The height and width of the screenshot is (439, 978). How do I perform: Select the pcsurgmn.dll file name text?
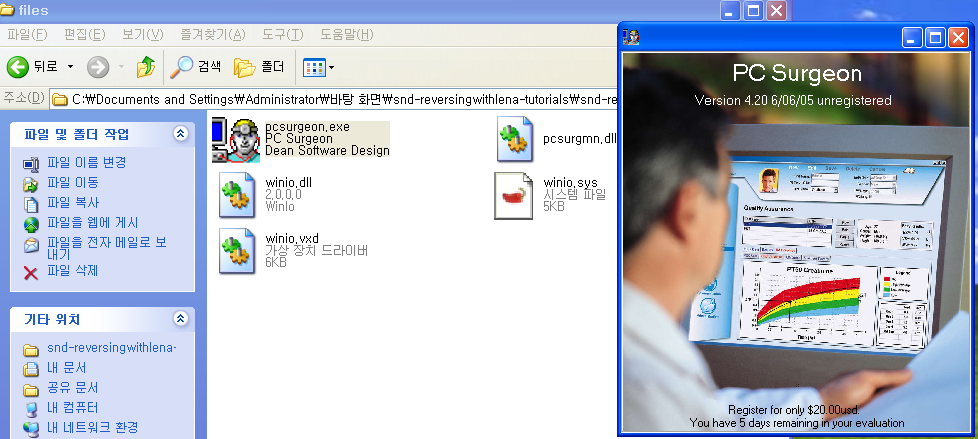579,138
